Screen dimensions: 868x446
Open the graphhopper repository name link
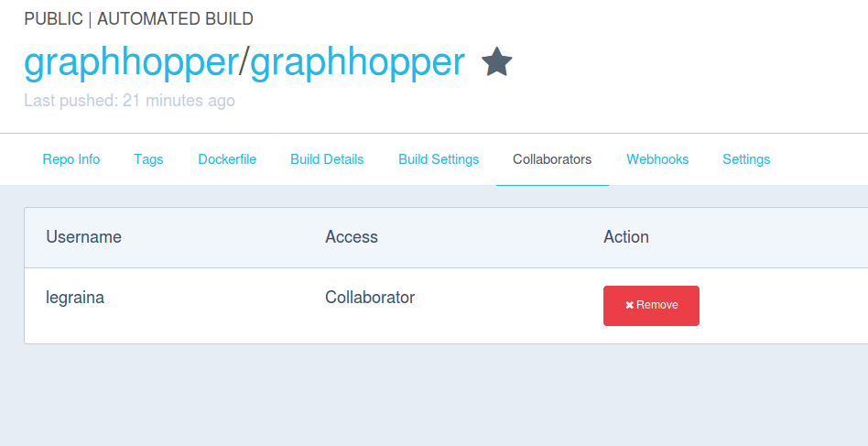pos(358,62)
